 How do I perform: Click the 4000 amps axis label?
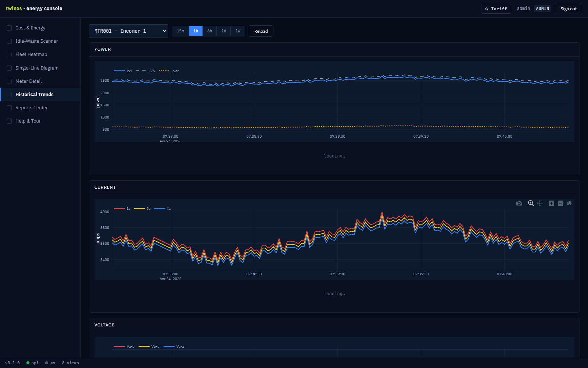tap(105, 212)
